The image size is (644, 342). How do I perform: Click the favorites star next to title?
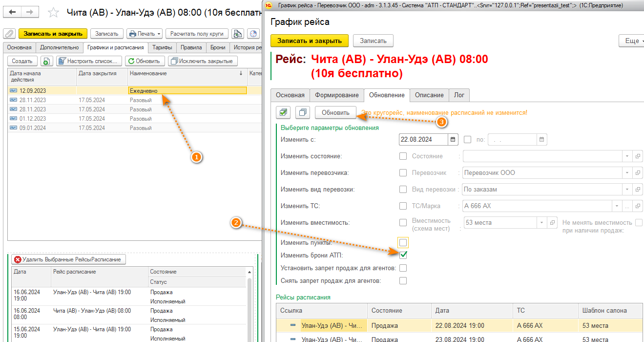point(54,13)
